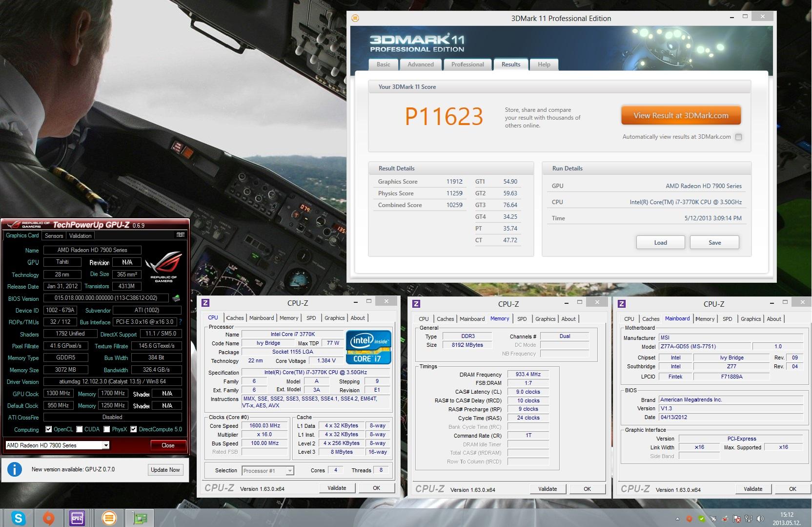Image resolution: width=812 pixels, height=527 pixels.
Task: Click the Z title icon of the CPU-Z window showing Processor
Action: (x=205, y=303)
